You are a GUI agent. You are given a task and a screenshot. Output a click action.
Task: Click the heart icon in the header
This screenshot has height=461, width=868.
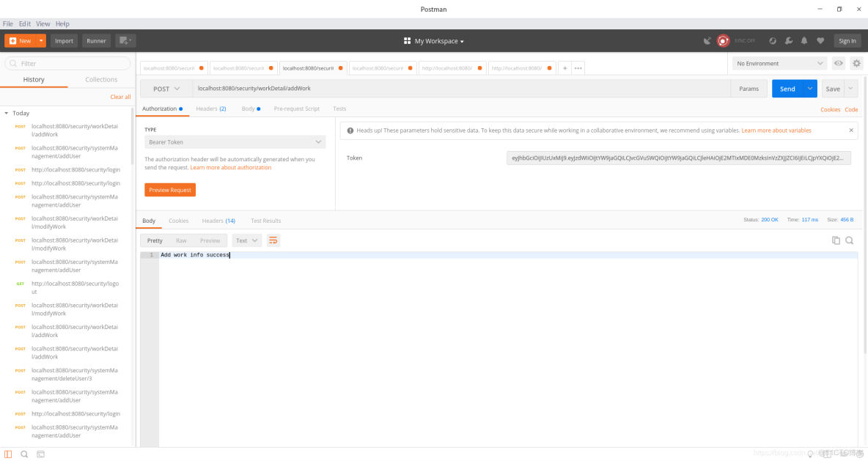tap(820, 40)
